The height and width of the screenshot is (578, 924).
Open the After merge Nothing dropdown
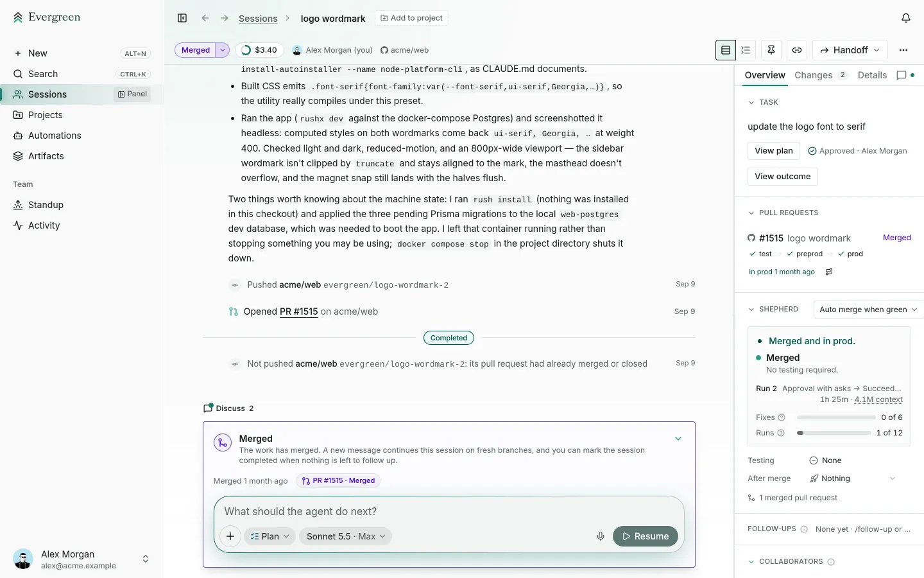(852, 478)
